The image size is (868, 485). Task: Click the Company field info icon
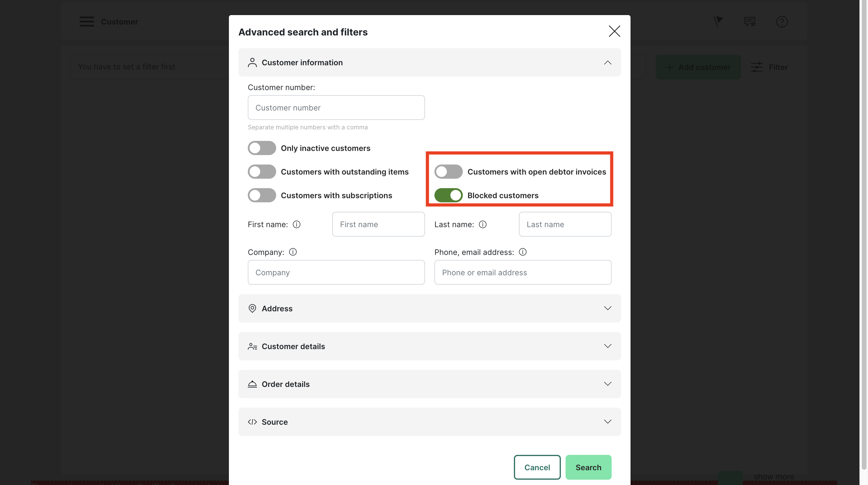pyautogui.click(x=293, y=252)
